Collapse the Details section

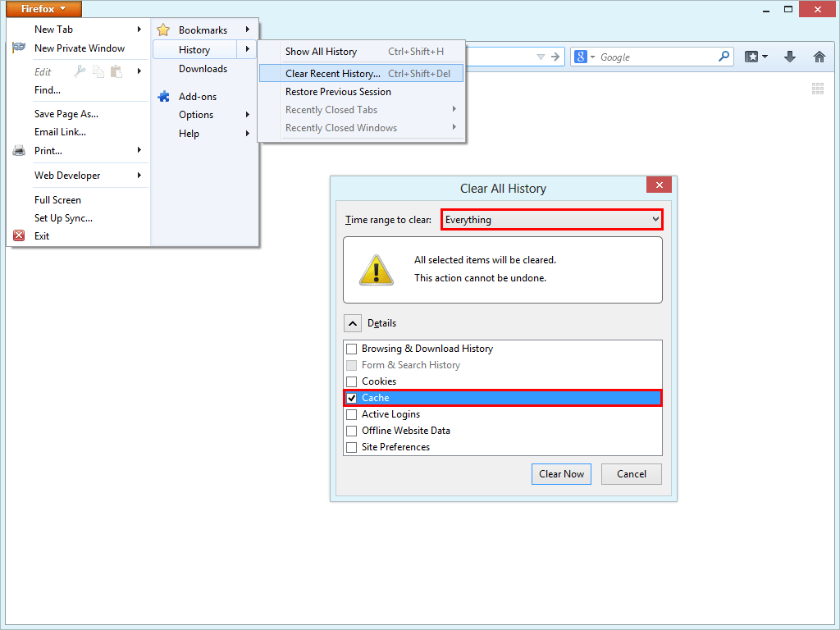coord(352,322)
